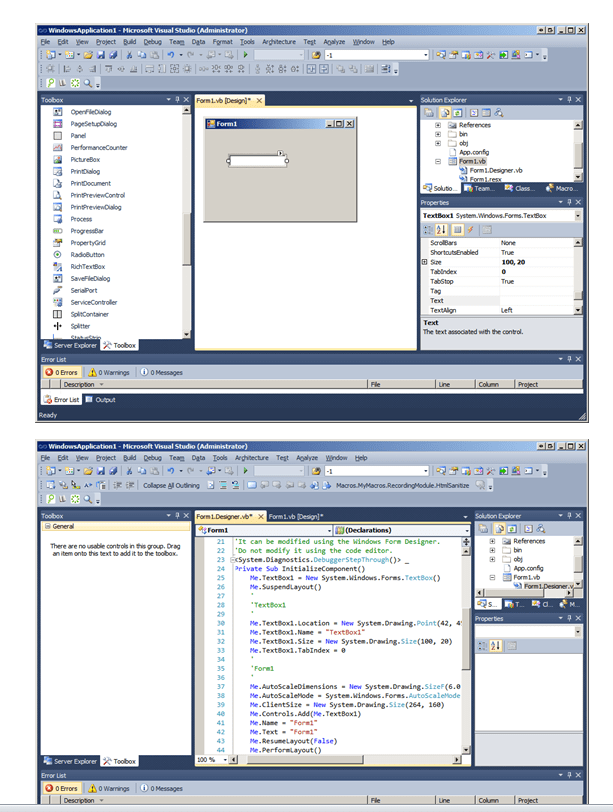Click Alphabetical sort icon in upper Properties
This screenshot has height=812, width=613.
(442, 229)
